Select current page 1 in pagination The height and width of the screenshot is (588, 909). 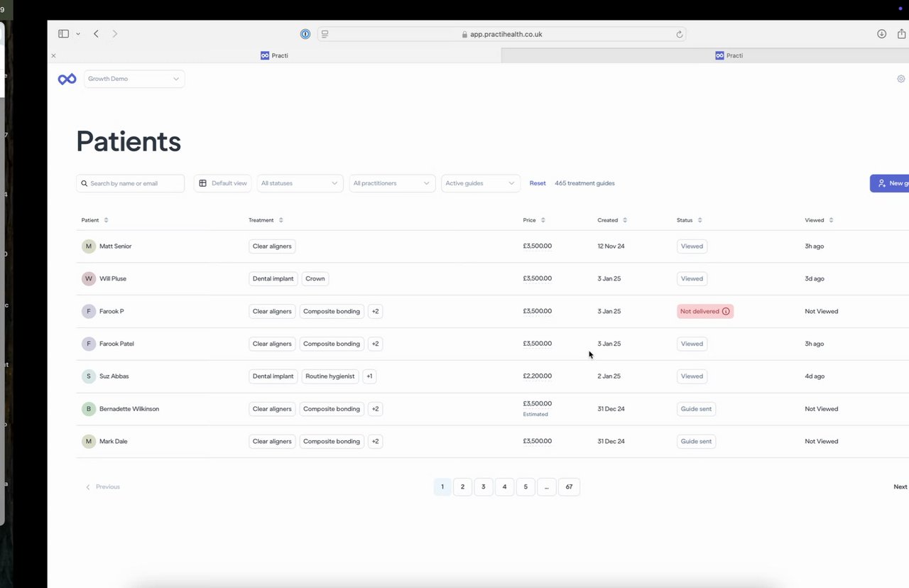point(442,486)
